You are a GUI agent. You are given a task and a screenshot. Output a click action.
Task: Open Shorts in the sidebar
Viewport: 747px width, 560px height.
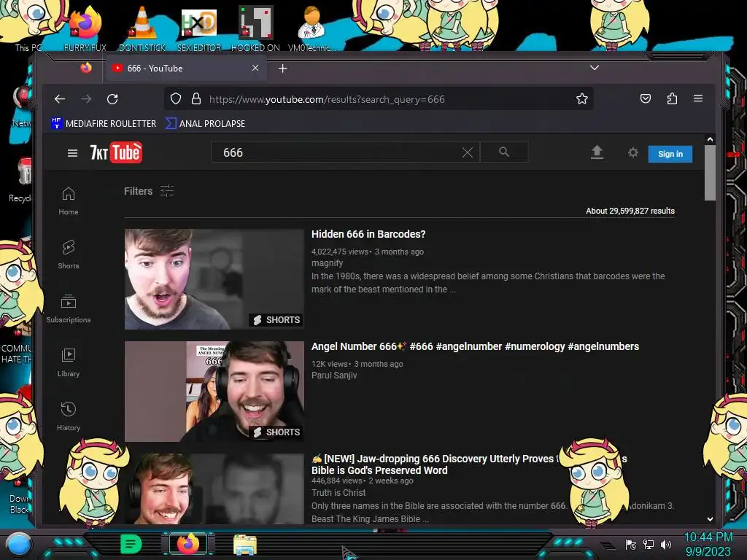pyautogui.click(x=68, y=254)
